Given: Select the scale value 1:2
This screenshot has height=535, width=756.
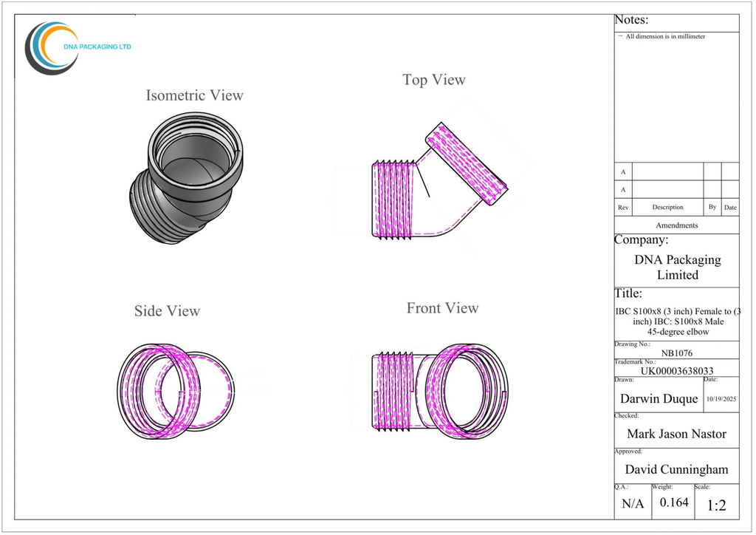Looking at the screenshot, I should point(716,505).
